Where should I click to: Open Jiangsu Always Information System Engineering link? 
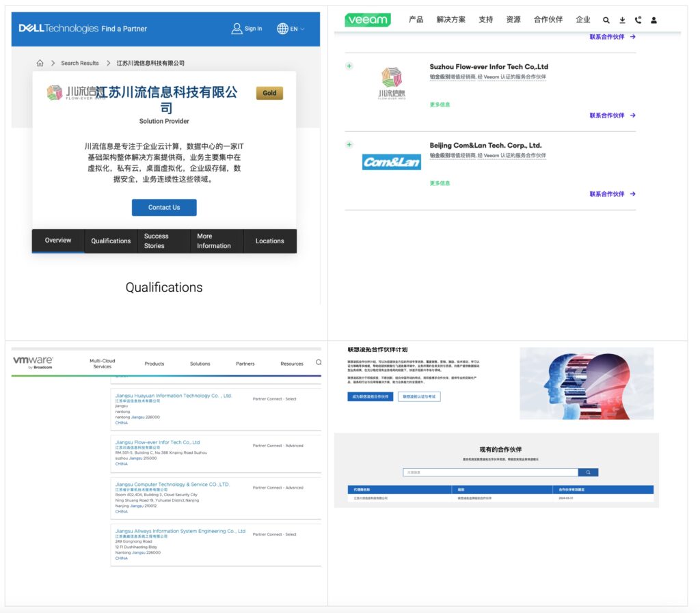[x=180, y=532]
